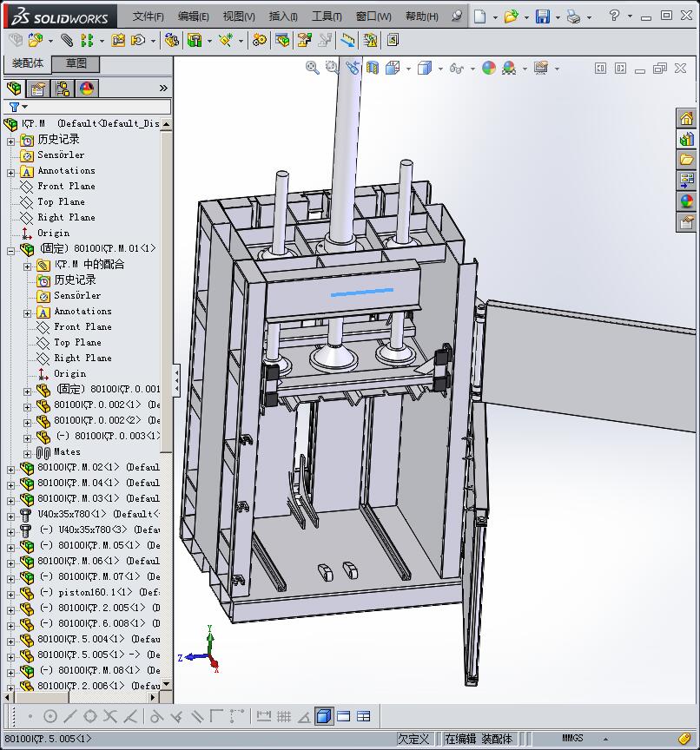Click the sketch Line tool icon
The width and height of the screenshot is (700, 750).
(x=70, y=716)
